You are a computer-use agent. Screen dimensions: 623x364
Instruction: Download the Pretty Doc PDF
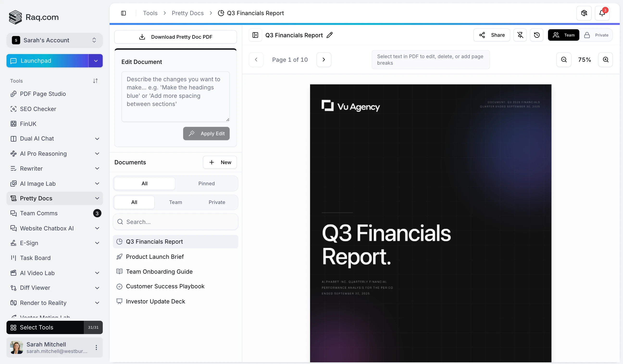tap(175, 37)
